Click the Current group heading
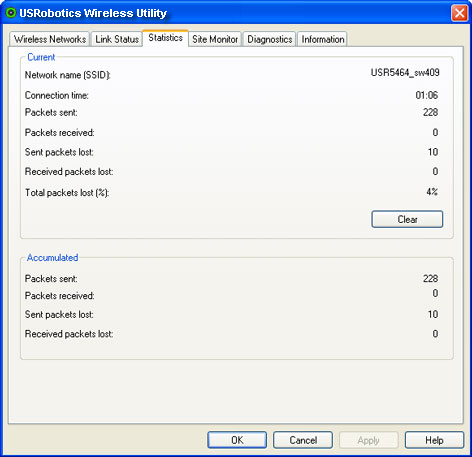The width and height of the screenshot is (472, 457). click(x=41, y=57)
